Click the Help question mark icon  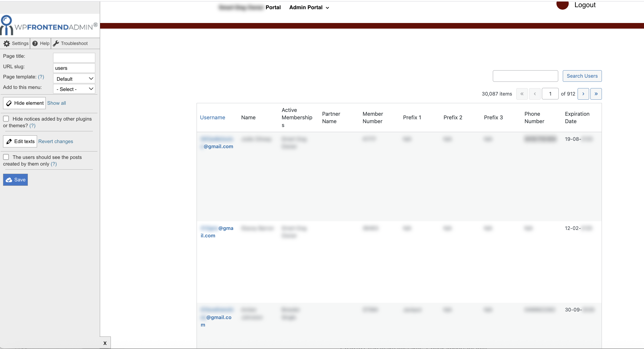click(x=35, y=43)
